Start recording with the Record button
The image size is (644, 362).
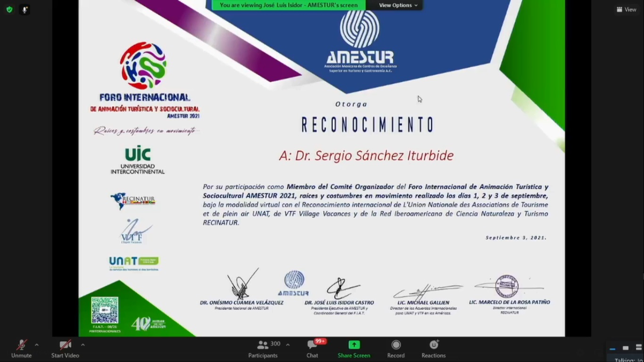tap(396, 349)
